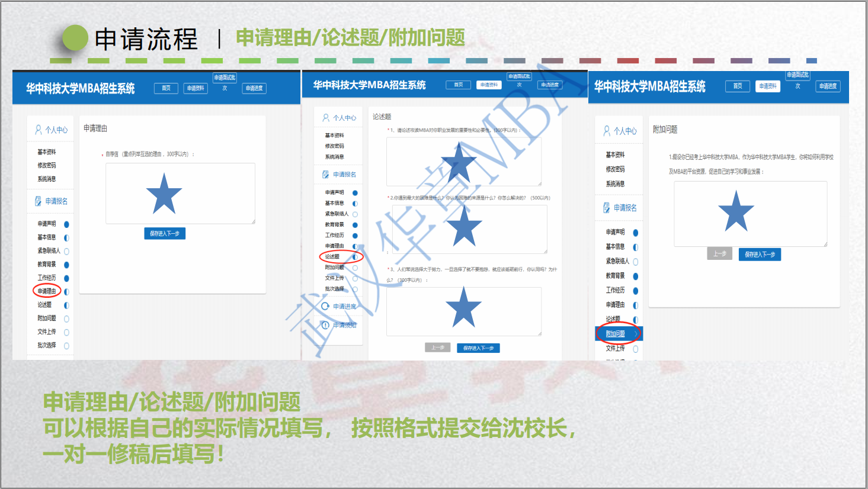Open 申请进度 nav button on 附加问题 page

(828, 86)
